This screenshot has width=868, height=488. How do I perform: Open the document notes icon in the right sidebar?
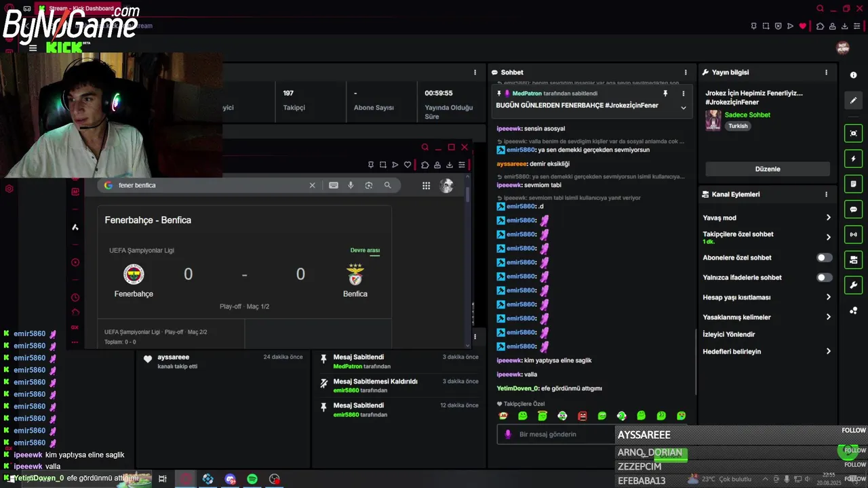(x=854, y=184)
